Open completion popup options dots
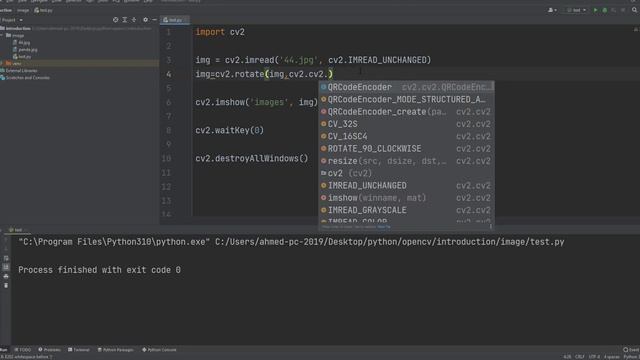Screen dimensions: 640x360 (x=491, y=227)
